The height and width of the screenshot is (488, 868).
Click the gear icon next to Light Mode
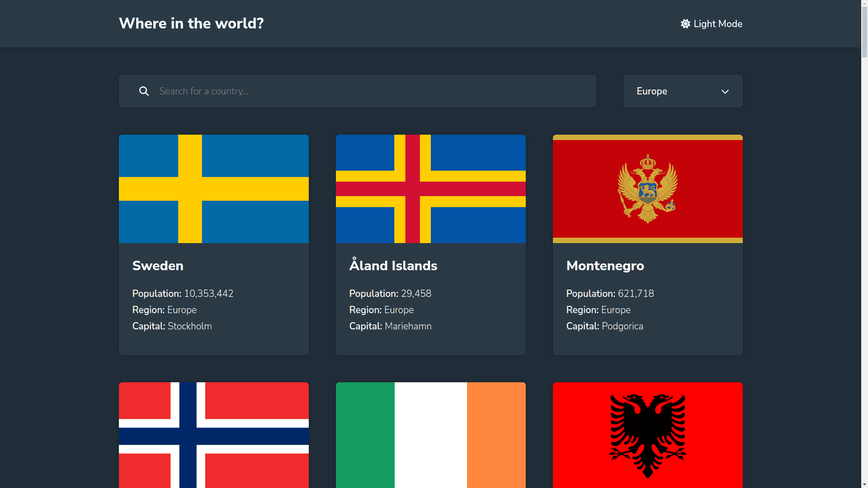[685, 23]
